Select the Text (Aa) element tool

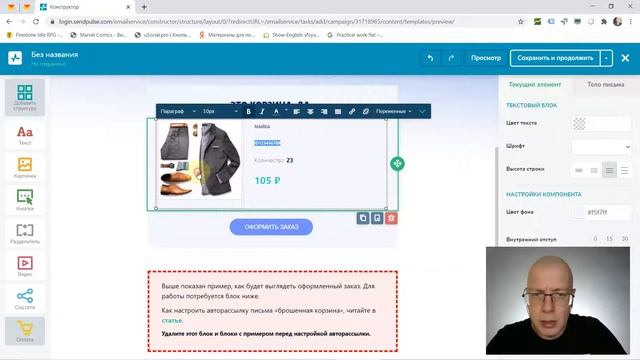[25, 135]
